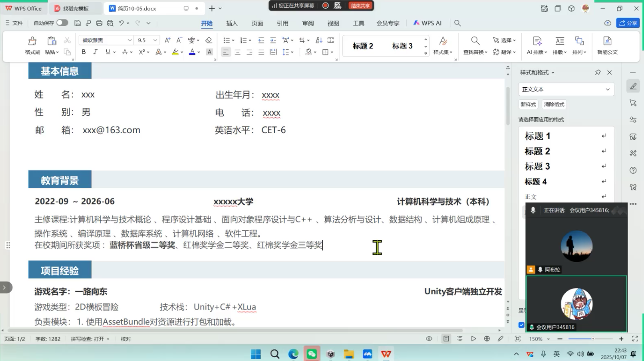The width and height of the screenshot is (644, 361).
Task: Open Find and Replace (查找替换) magnifier
Action: (x=475, y=41)
